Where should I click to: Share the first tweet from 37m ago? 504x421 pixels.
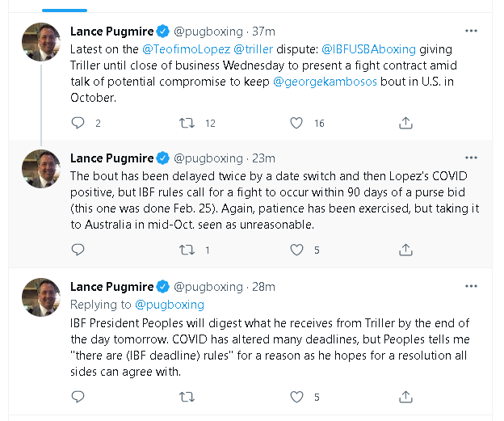[x=405, y=123]
